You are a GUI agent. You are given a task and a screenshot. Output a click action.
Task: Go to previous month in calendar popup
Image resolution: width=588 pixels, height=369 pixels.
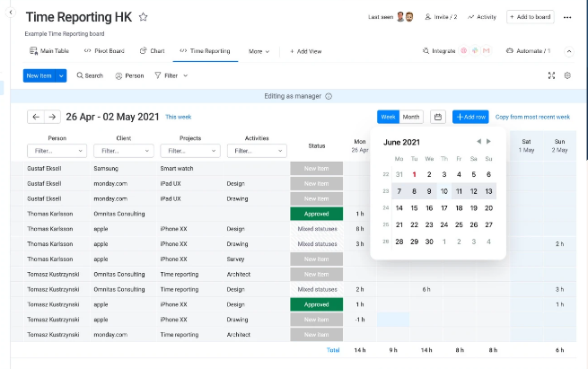[x=478, y=141]
